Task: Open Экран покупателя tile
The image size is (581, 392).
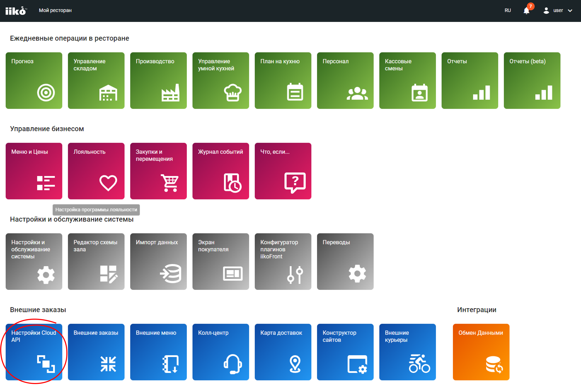Action: pos(220,261)
